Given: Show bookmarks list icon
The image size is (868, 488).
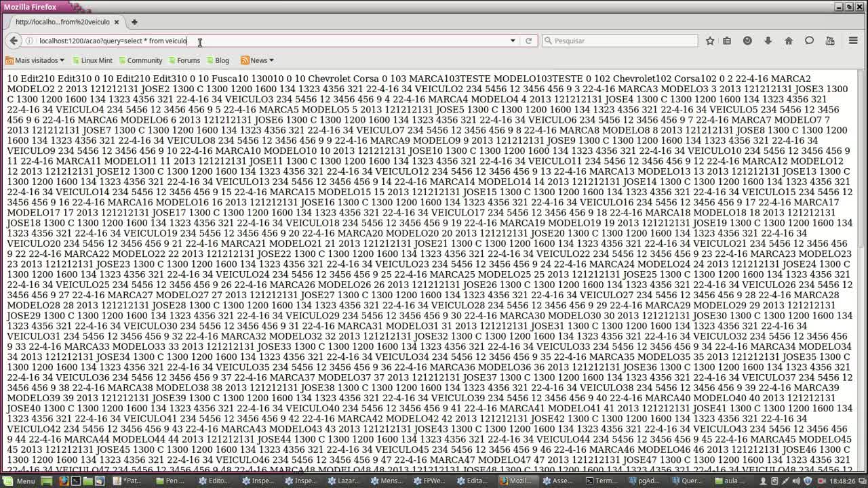Looking at the screenshot, I should coord(727,41).
